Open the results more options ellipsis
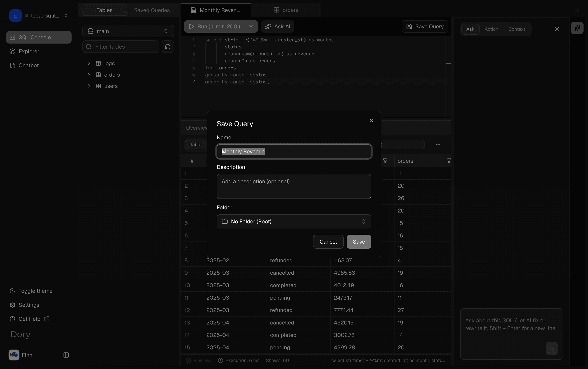588x369 pixels. coord(438,145)
